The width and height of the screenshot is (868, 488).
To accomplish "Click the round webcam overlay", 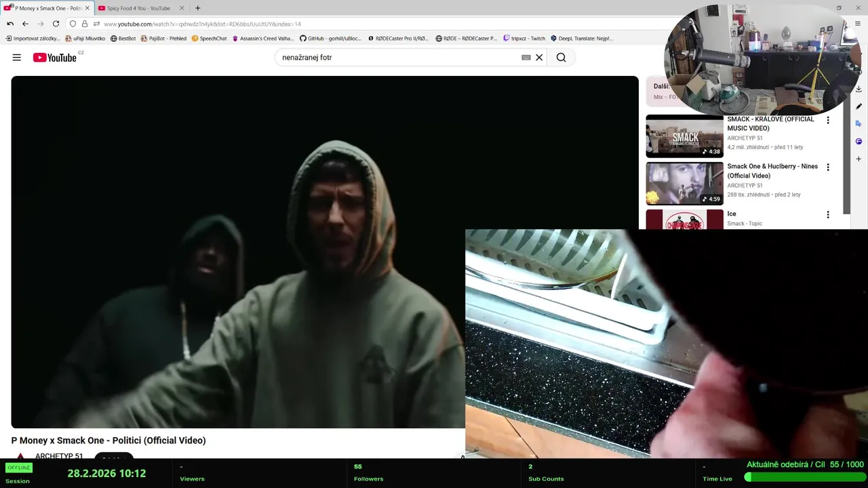I will click(x=761, y=60).
